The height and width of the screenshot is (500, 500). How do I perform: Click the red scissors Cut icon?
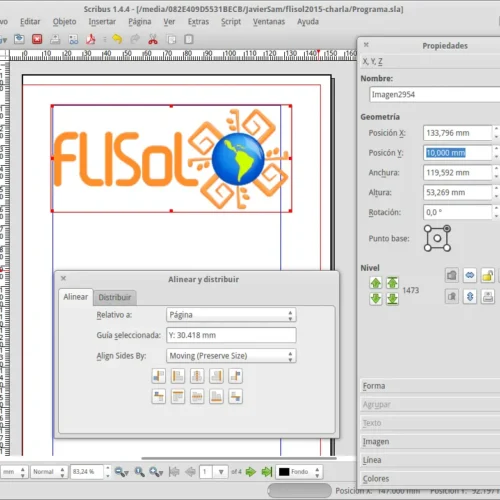point(153,39)
